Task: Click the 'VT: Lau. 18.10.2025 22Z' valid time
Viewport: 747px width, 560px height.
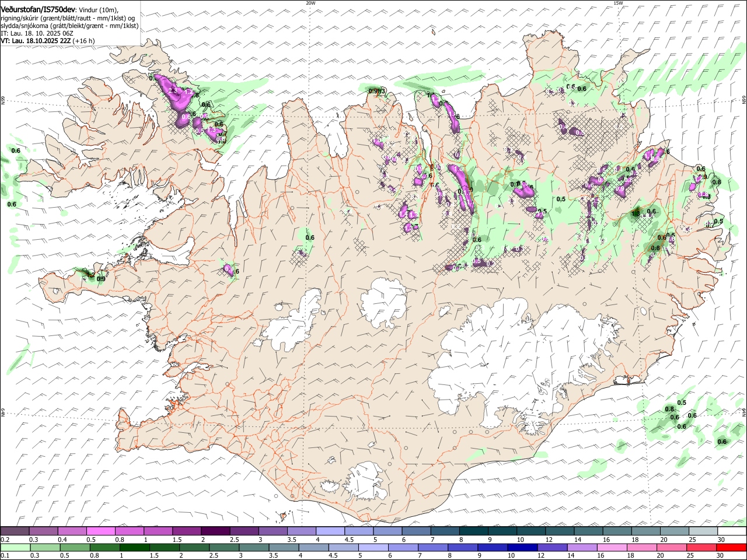Action: coord(36,41)
